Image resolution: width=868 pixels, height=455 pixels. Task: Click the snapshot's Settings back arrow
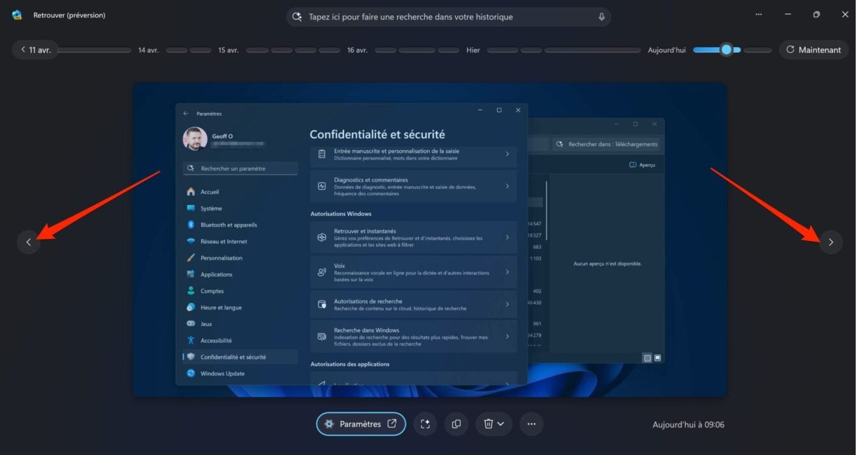click(186, 114)
